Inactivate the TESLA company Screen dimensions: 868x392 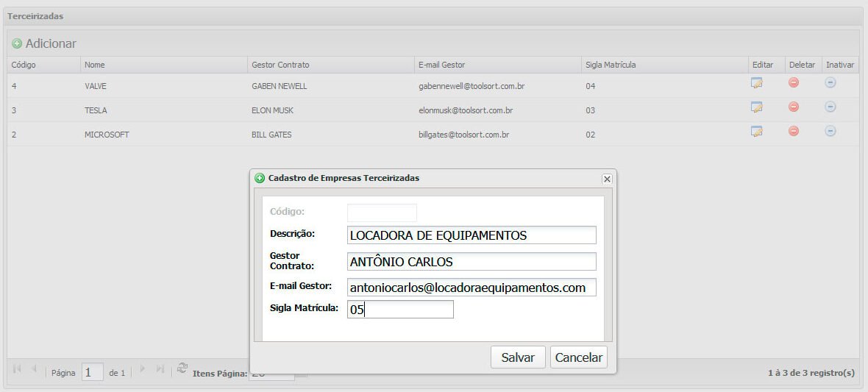pyautogui.click(x=830, y=107)
